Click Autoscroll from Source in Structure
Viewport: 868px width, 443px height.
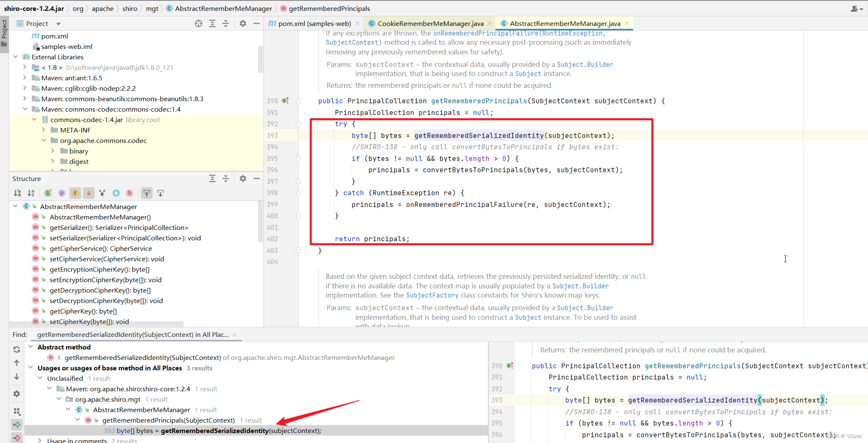(161, 193)
